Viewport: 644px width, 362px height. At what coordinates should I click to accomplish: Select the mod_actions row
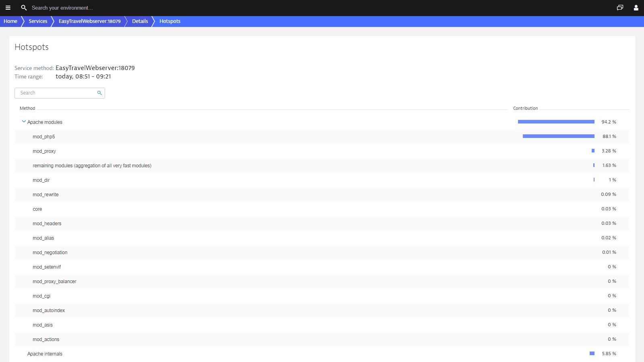click(322, 339)
